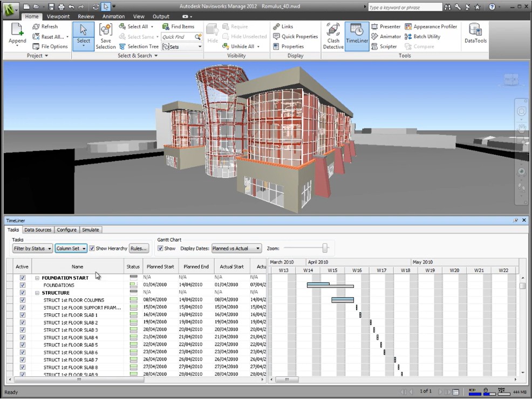Adjust the Gantt chart Zoom slider

click(x=325, y=248)
